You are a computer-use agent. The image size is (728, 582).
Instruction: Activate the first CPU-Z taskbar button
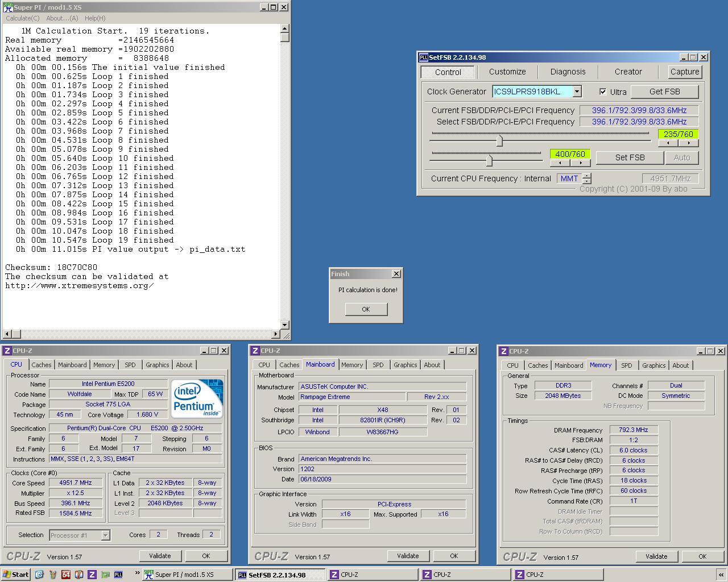pos(373,575)
